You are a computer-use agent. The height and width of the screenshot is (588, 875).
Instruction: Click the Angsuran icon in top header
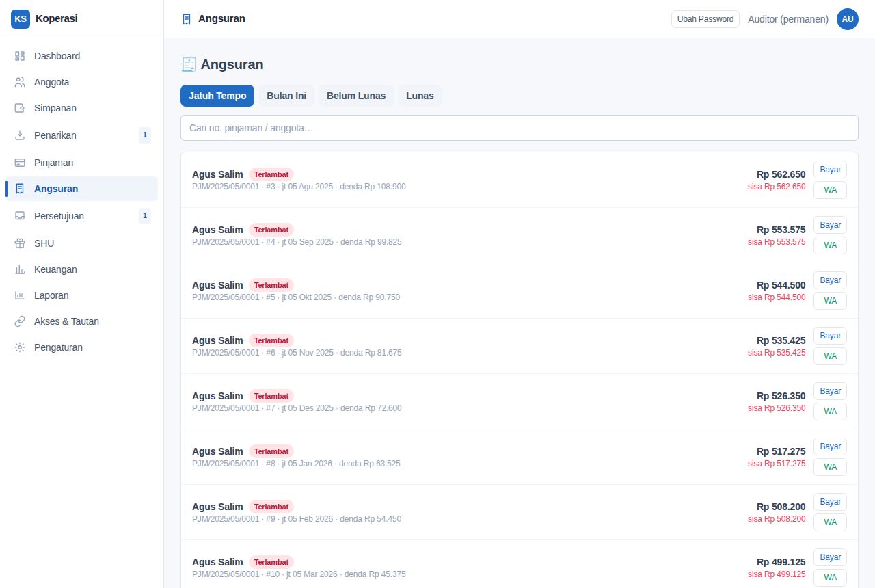(187, 19)
